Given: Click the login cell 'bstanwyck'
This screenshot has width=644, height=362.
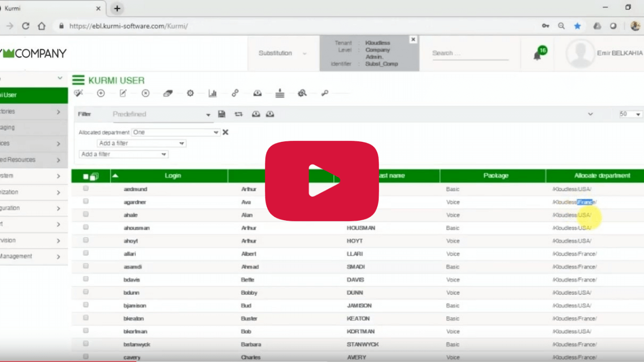Looking at the screenshot, I should point(137,344).
